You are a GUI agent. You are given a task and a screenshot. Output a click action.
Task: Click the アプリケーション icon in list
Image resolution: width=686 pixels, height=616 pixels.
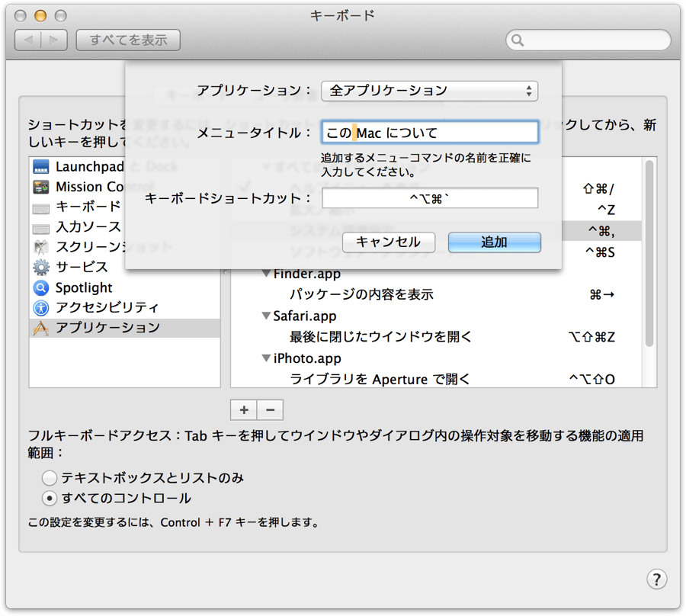click(x=41, y=328)
